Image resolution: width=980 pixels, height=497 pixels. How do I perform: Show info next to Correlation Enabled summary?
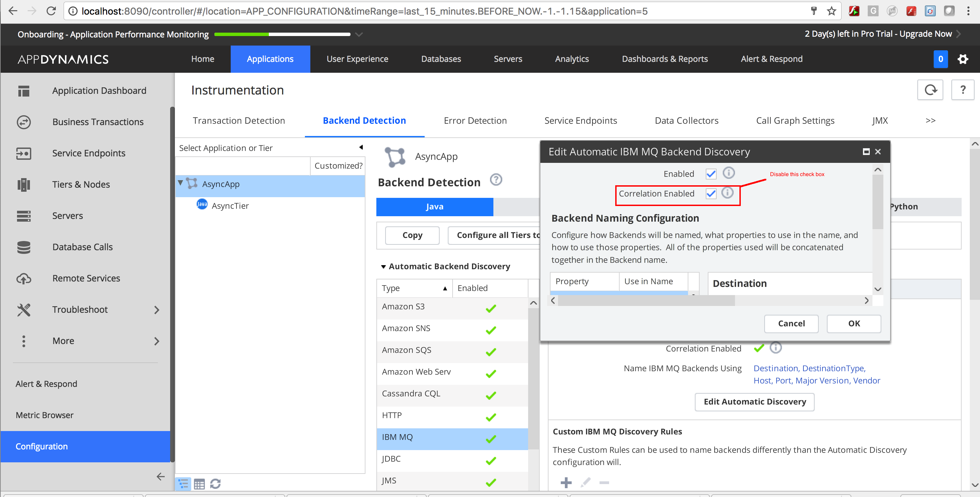(775, 348)
